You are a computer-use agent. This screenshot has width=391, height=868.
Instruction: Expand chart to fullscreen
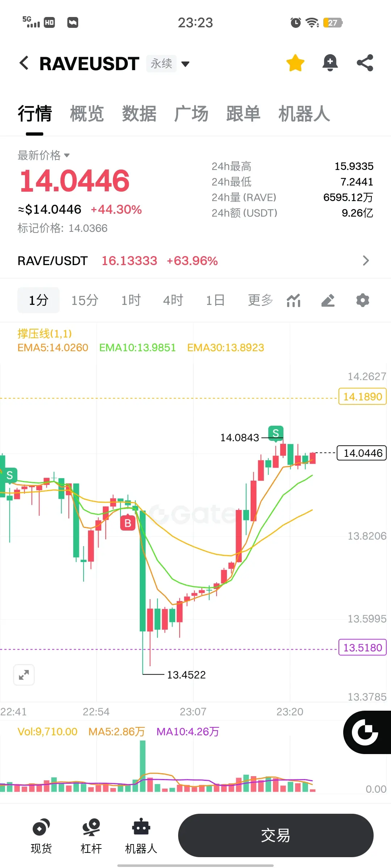[x=24, y=675]
